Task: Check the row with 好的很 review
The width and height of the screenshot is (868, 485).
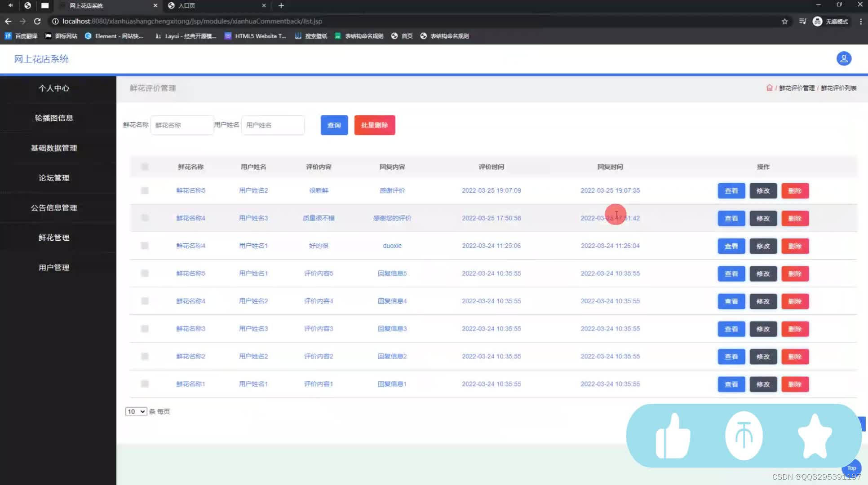Action: [x=144, y=246]
